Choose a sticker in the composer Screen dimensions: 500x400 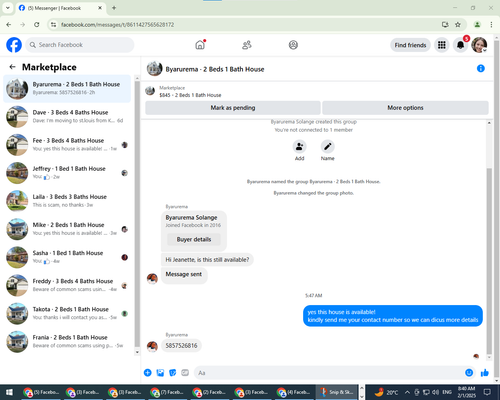pos(173,373)
